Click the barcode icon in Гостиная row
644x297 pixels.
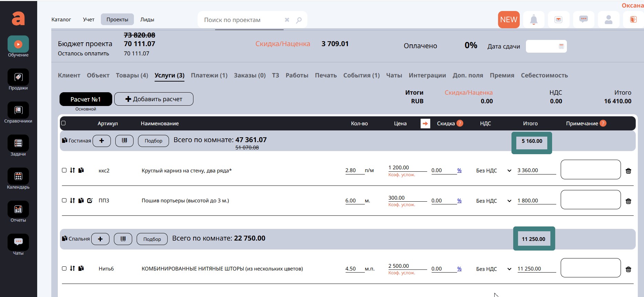tap(124, 141)
